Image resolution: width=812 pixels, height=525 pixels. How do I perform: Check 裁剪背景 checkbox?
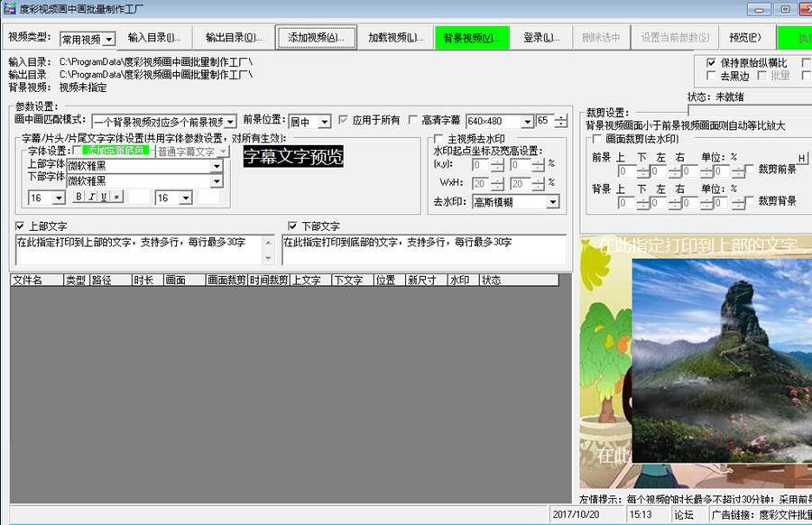point(750,200)
